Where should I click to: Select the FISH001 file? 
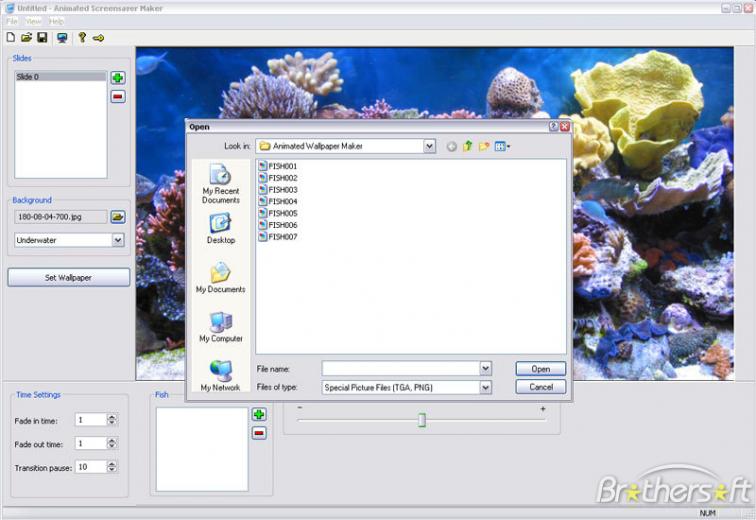click(278, 166)
